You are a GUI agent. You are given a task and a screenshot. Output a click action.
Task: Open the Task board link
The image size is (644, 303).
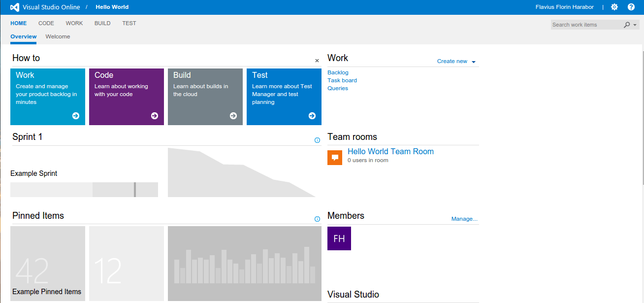(x=342, y=80)
